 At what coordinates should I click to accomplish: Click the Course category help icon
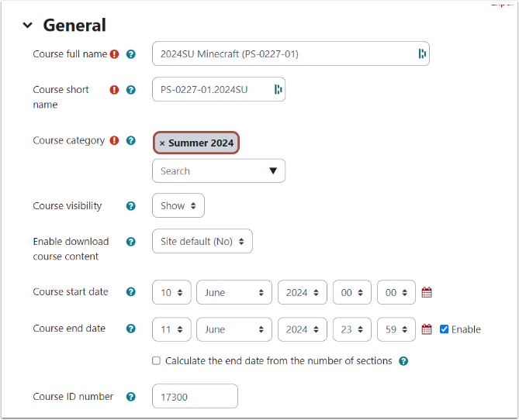[x=131, y=141]
